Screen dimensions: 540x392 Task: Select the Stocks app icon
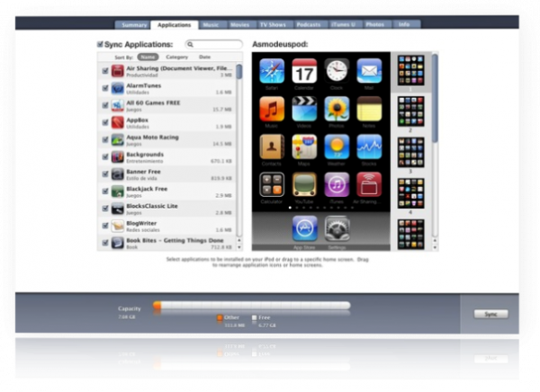369,147
